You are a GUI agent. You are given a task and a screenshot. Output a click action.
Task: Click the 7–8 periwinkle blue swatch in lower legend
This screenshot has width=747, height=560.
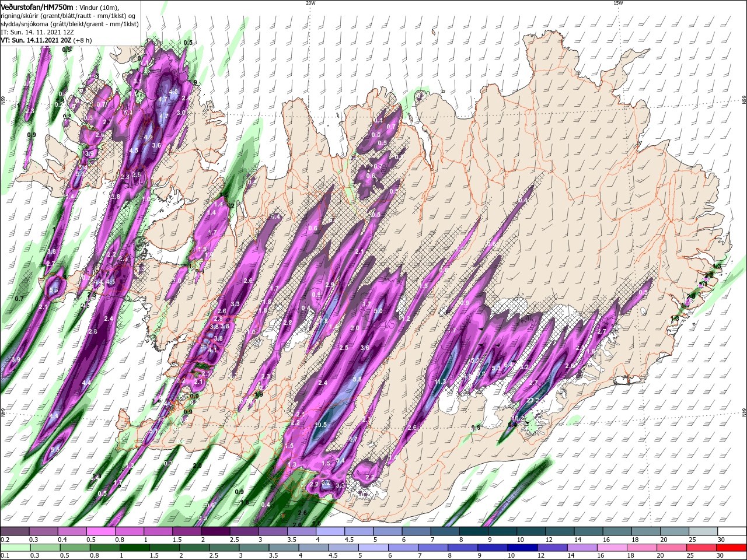pyautogui.click(x=434, y=548)
